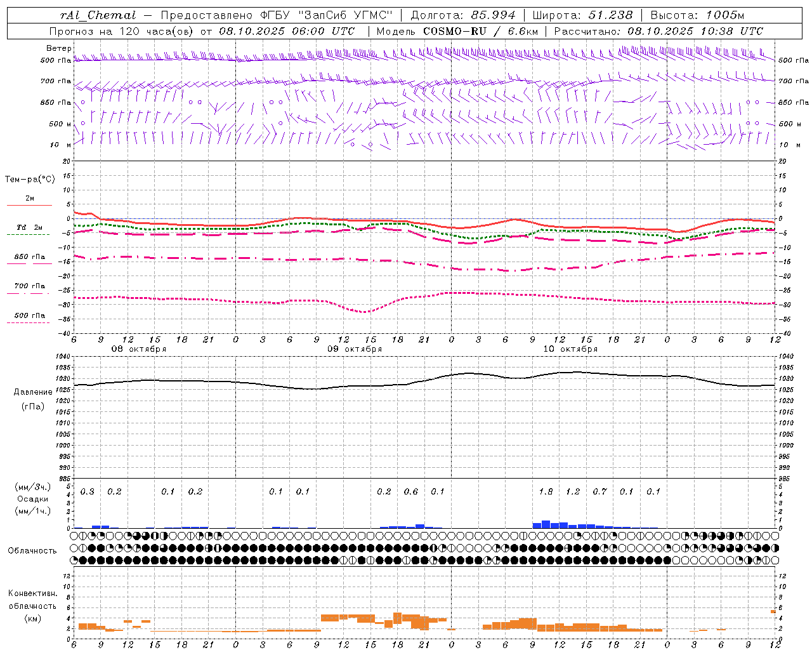Click the elevation "Высота: 1005м"
The height and width of the screenshot is (650, 812).
pos(697,15)
